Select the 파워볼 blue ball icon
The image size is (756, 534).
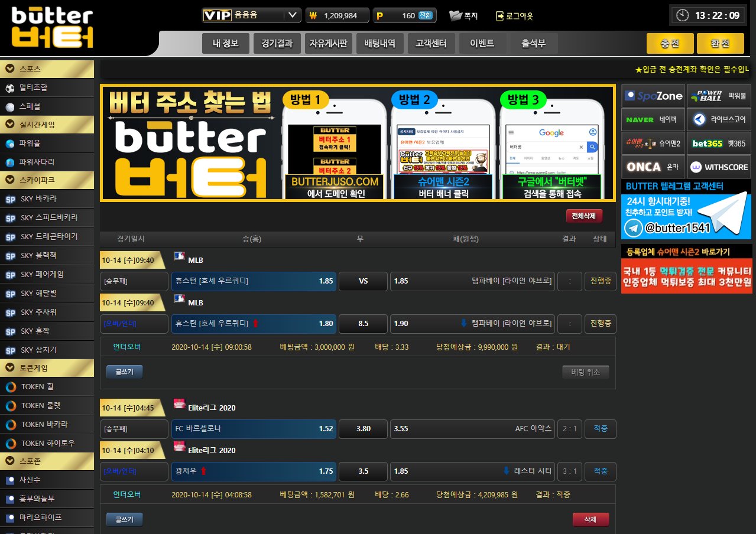tap(10, 144)
